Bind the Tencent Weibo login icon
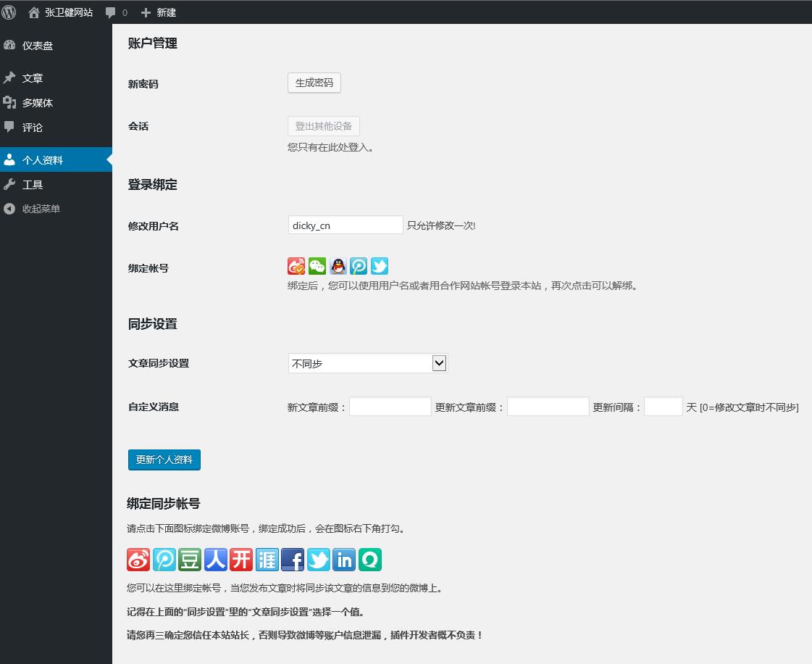The image size is (812, 664). 359,266
